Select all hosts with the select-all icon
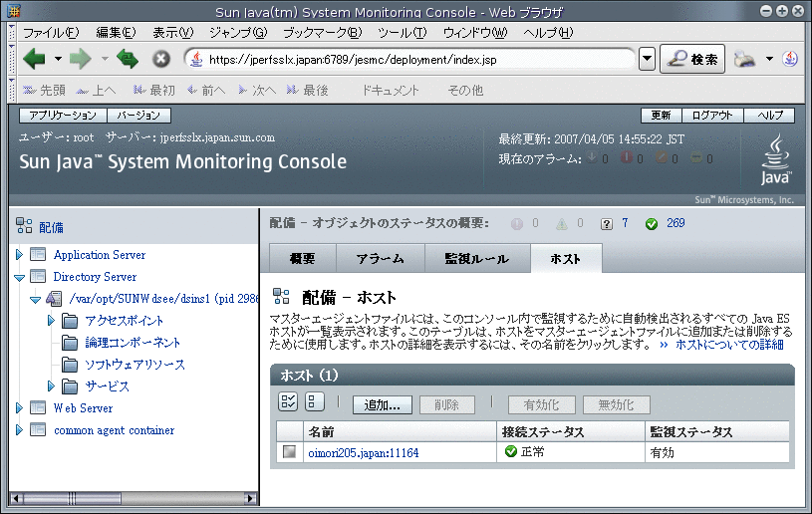 click(288, 401)
